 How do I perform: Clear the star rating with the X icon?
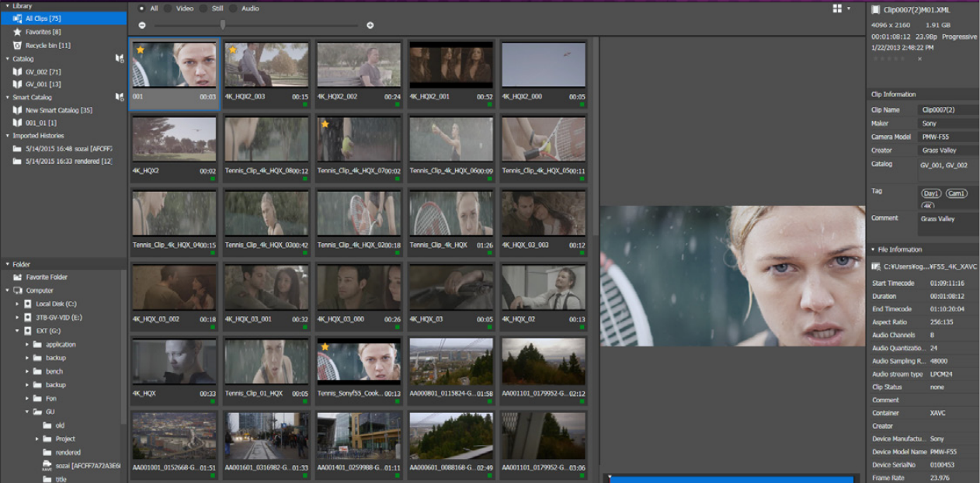(x=919, y=58)
